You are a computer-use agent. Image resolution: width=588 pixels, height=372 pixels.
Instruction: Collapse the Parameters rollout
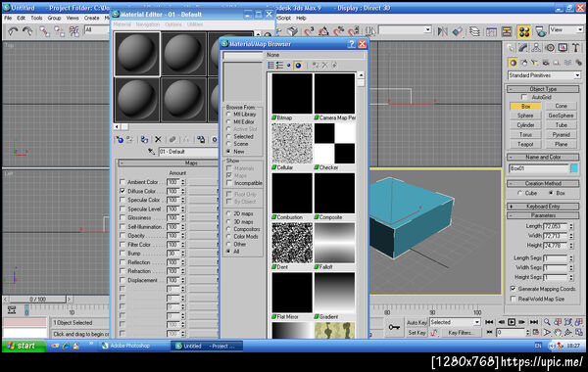[543, 215]
